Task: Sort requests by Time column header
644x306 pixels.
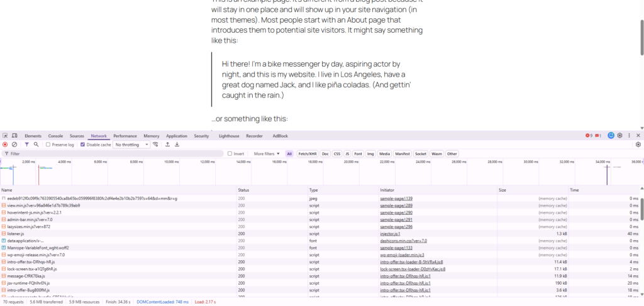Action: (x=604, y=190)
